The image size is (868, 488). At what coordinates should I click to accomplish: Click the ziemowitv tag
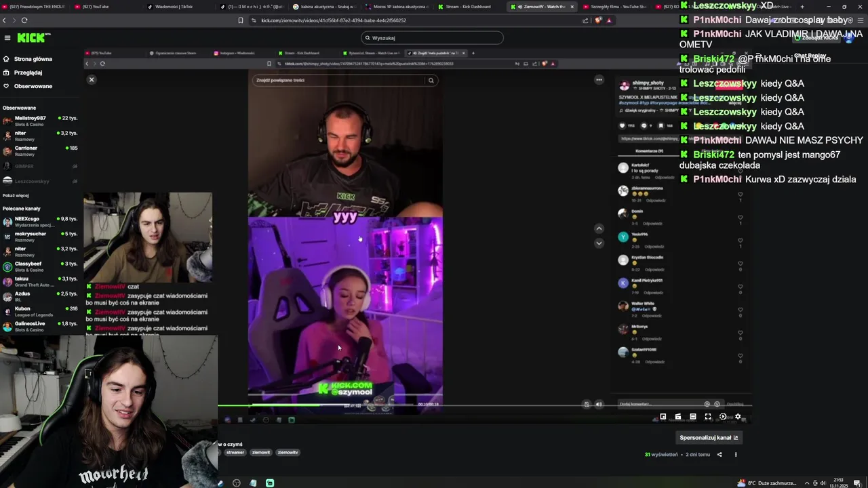(x=288, y=453)
